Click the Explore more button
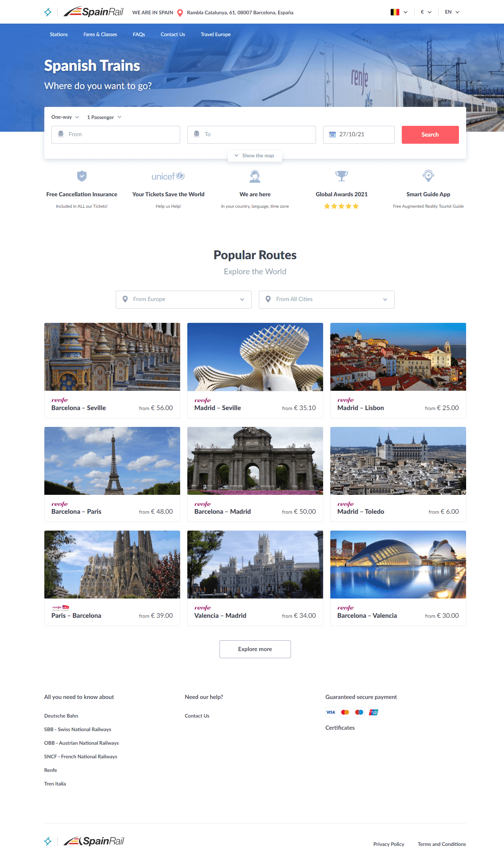 (255, 649)
